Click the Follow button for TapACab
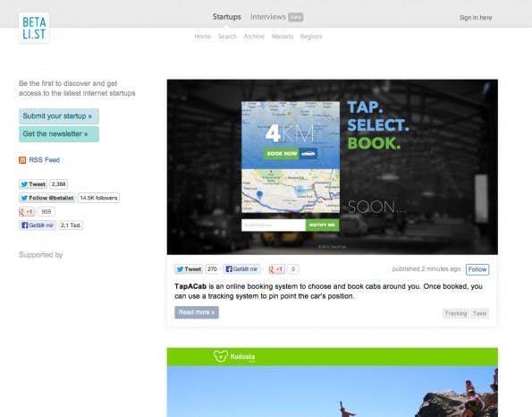 pyautogui.click(x=477, y=269)
